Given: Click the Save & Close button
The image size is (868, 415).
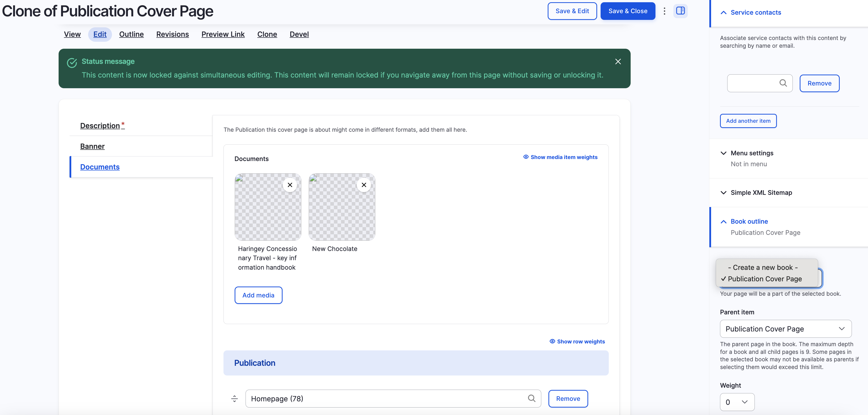Looking at the screenshot, I should pyautogui.click(x=627, y=11).
